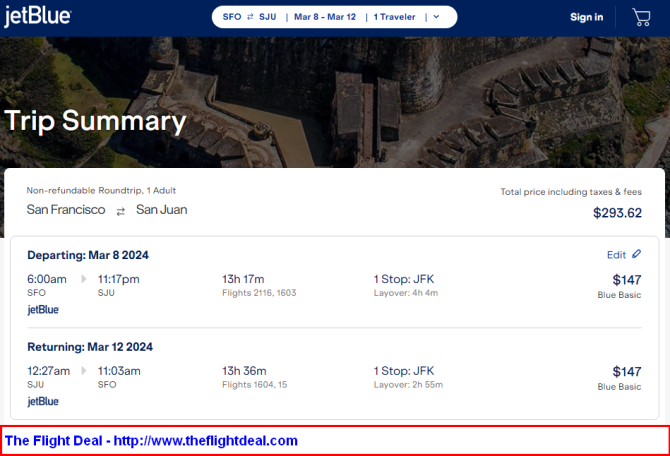Click departing fare $147 beside Mar 8 flight
The height and width of the screenshot is (456, 670).
pyautogui.click(x=626, y=280)
